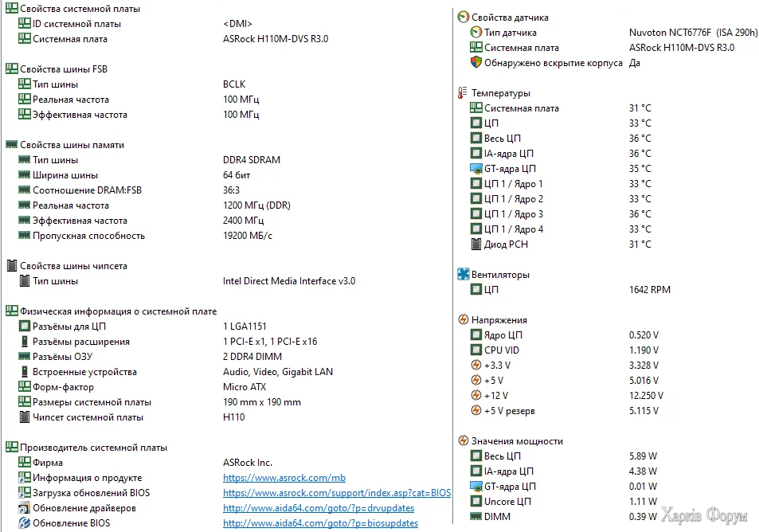Click the slot icon next to 'Разъёмы расширения'
759x532 pixels.
pyautogui.click(x=24, y=342)
